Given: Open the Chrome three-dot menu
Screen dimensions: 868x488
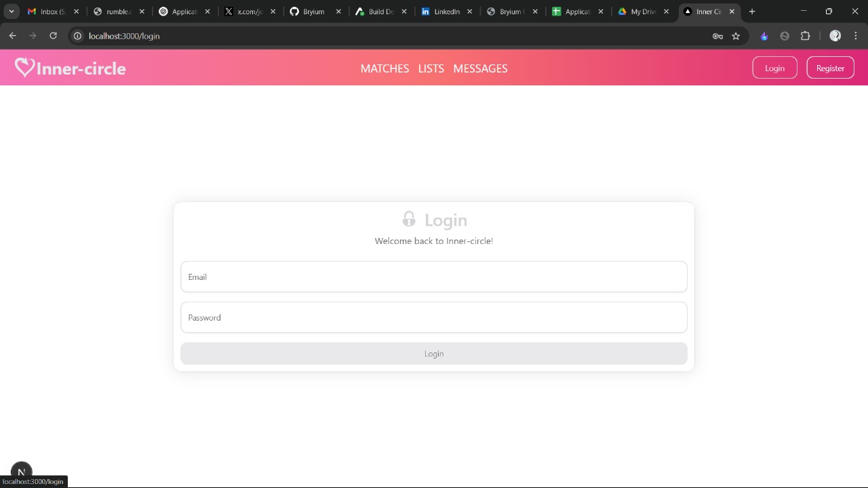Looking at the screenshot, I should [x=856, y=36].
